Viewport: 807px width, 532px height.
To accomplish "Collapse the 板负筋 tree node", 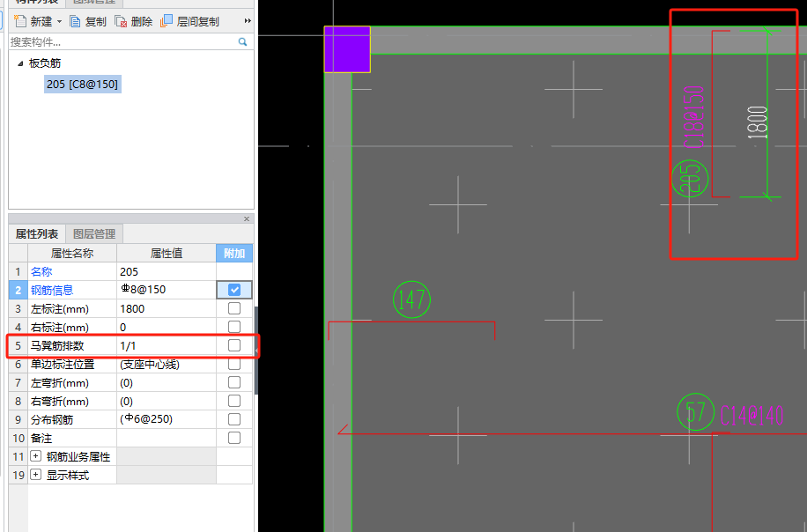I will point(20,63).
